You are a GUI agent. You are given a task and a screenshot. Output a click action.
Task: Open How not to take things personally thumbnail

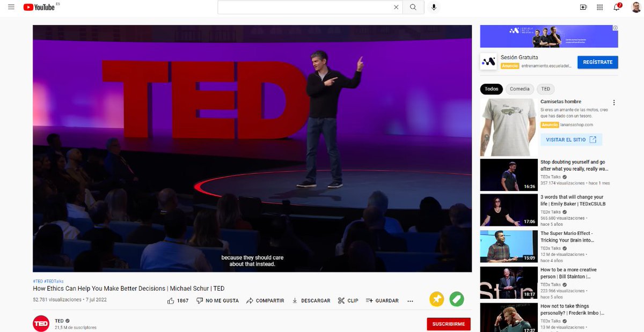(509, 317)
